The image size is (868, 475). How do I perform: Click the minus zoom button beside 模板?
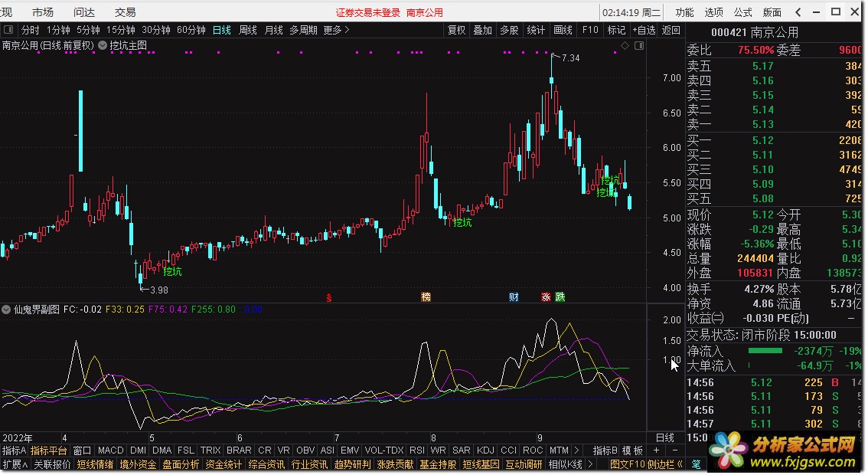click(x=675, y=450)
